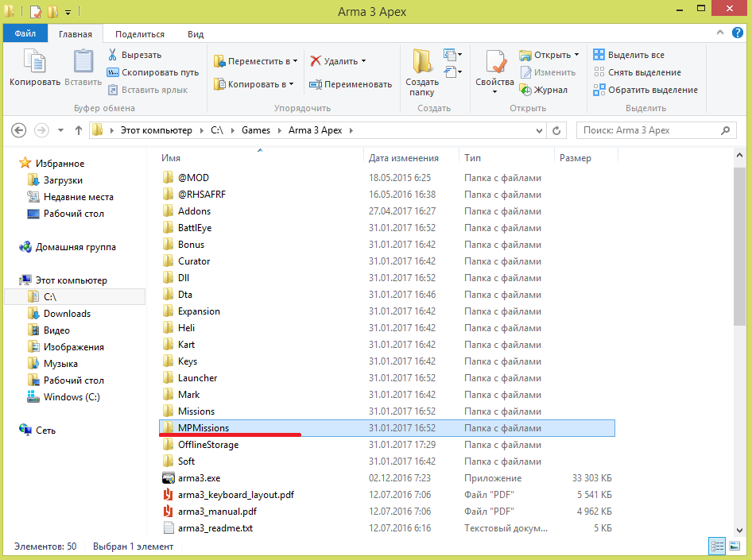Refresh the Arma 3 Apex folder view
Screen dimensions: 752x560
(x=556, y=130)
